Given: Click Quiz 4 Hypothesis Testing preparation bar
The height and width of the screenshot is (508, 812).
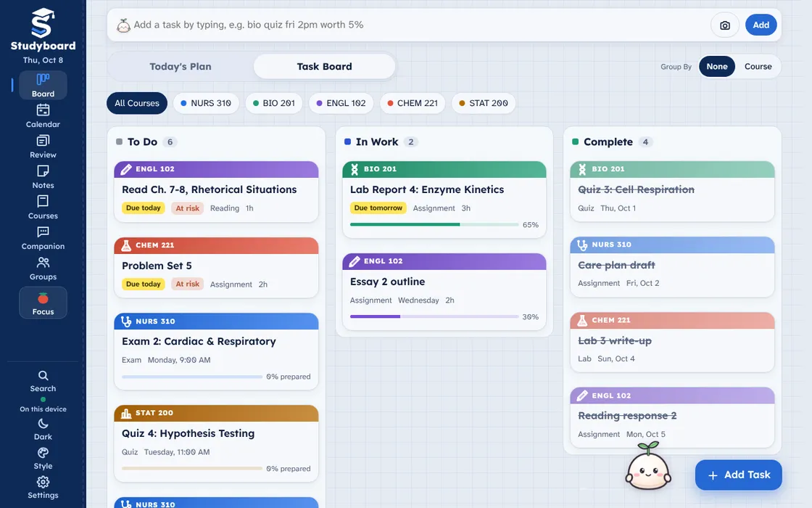Looking at the screenshot, I should click(192, 469).
